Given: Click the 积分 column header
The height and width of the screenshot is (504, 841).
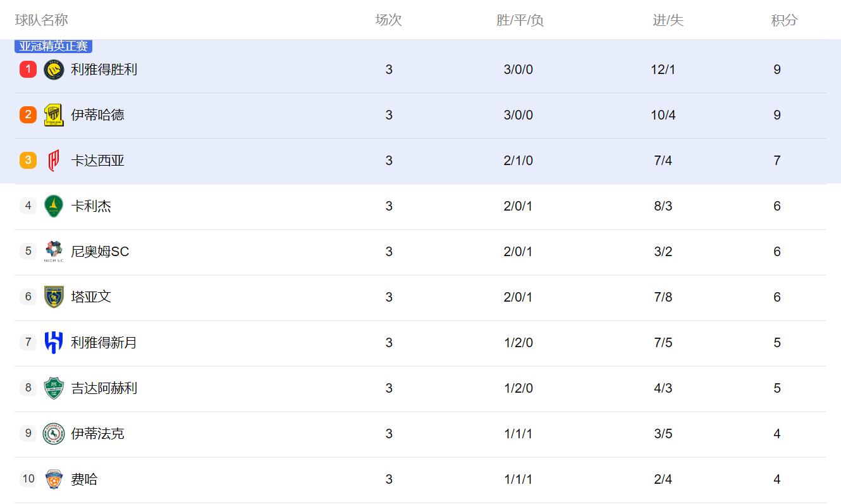Looking at the screenshot, I should 784,20.
